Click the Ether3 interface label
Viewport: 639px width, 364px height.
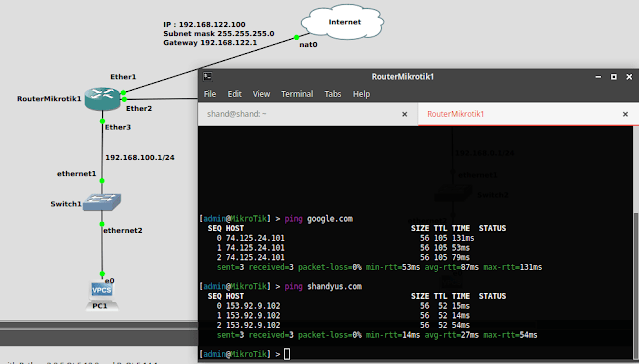(x=118, y=127)
